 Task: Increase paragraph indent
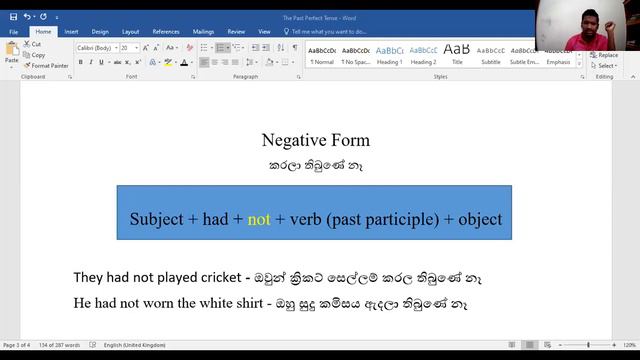pos(266,48)
